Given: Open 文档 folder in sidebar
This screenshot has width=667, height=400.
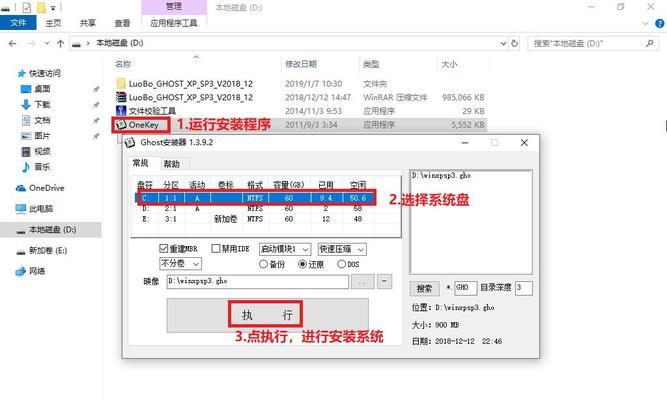Looking at the screenshot, I should click(x=42, y=120).
